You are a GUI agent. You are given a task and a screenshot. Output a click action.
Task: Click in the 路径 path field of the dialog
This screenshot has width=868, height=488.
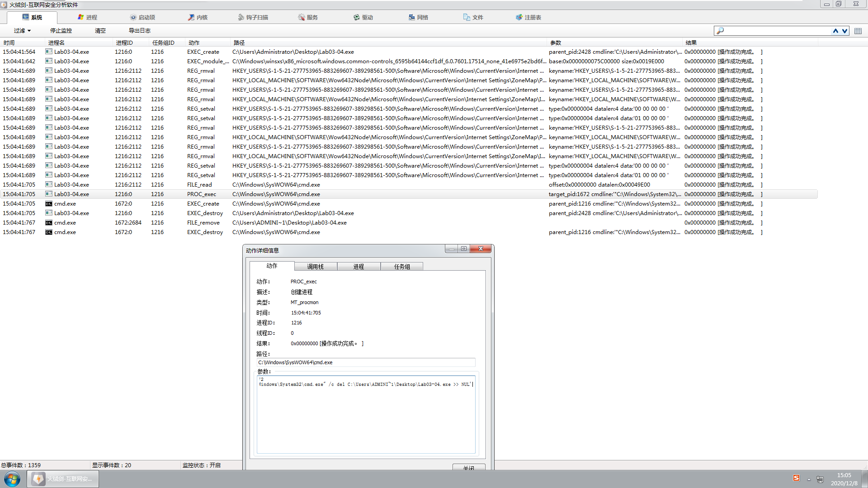click(x=365, y=362)
